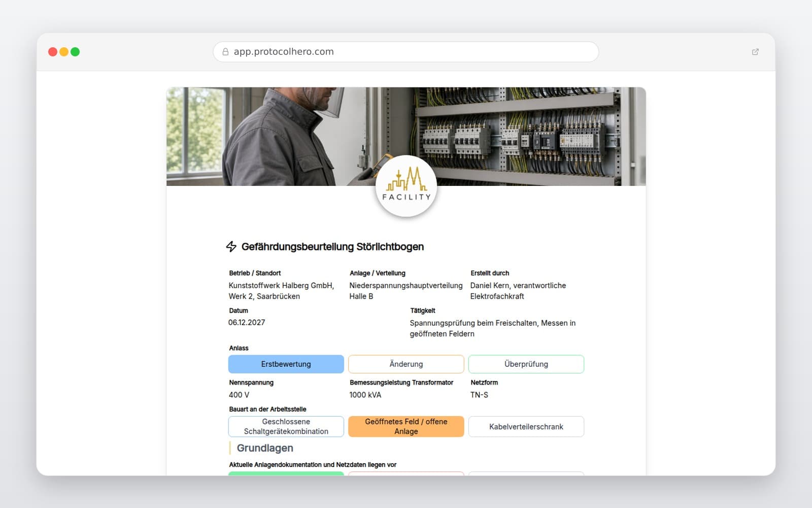
Task: Click the yellow minimize window button
Action: [x=64, y=52]
